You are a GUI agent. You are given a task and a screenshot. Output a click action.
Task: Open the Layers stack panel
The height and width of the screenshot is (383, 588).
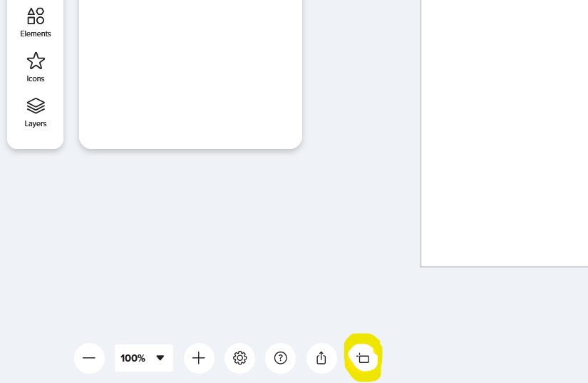point(36,112)
